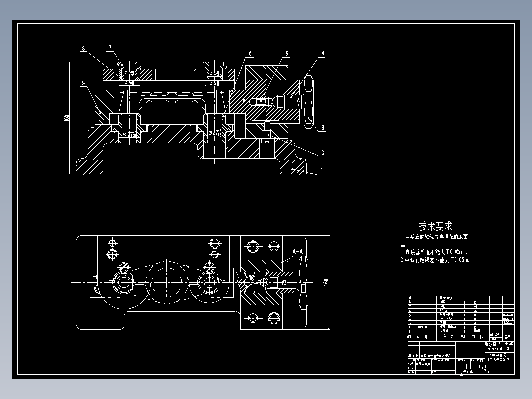Click part balloon 2 pointing to the screw
This screenshot has width=532, height=399.
coord(322,152)
